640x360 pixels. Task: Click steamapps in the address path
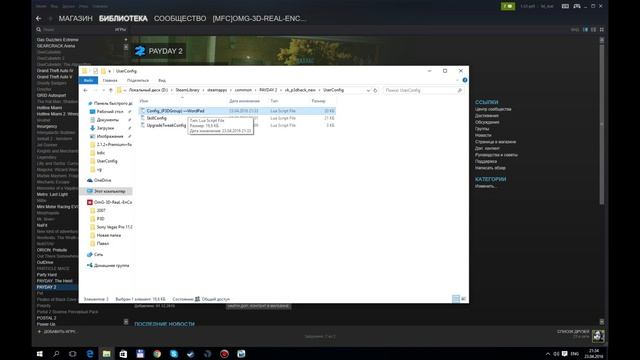(x=217, y=90)
